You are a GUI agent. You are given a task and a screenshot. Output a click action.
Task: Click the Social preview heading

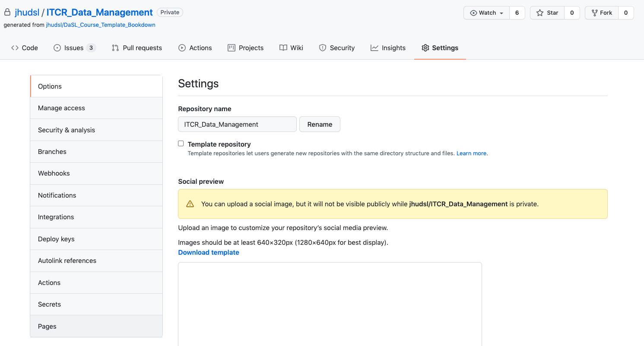pos(201,182)
